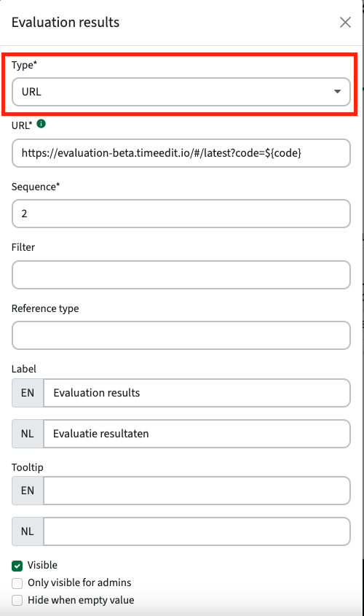Click the Visible checkbox label text
This screenshot has width=364, height=616.
tap(42, 565)
